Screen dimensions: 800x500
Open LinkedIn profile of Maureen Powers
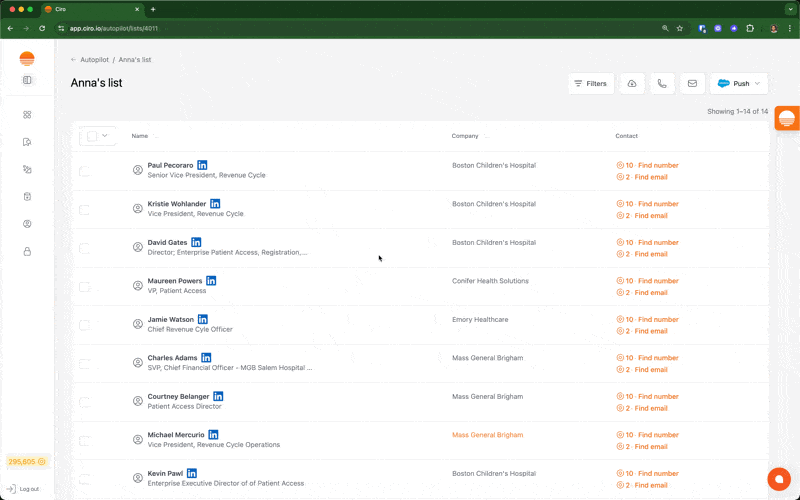211,281
